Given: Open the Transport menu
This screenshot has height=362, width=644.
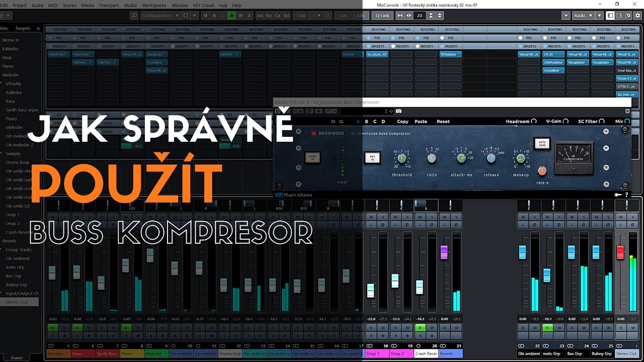Looking at the screenshot, I should click(x=109, y=5).
